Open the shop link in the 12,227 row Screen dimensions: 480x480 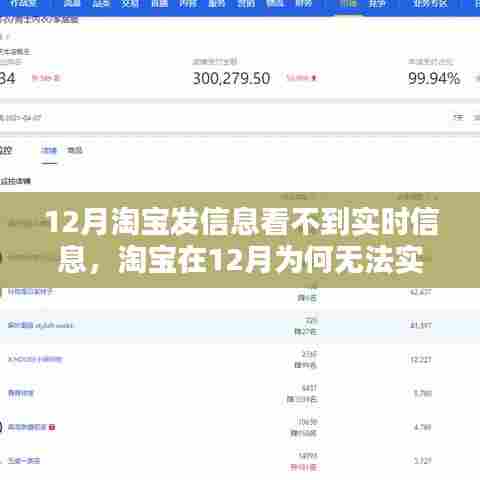click(35, 359)
